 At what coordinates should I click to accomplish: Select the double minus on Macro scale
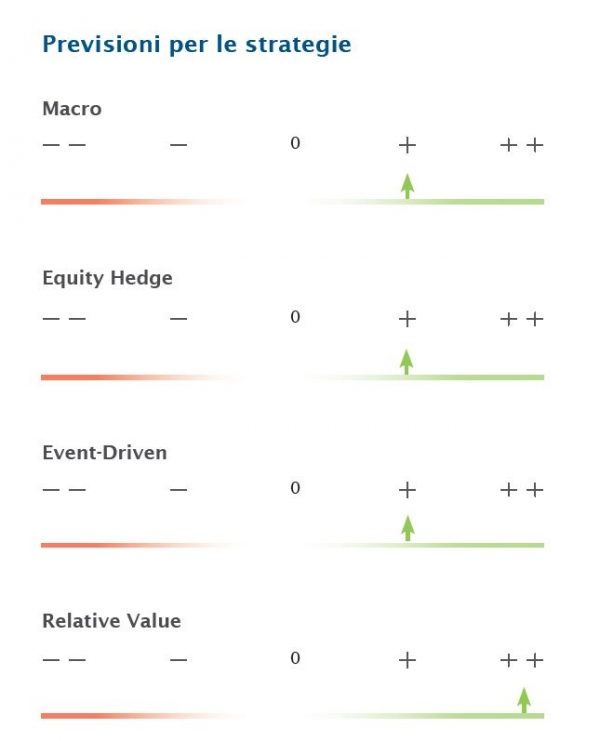pos(64,145)
